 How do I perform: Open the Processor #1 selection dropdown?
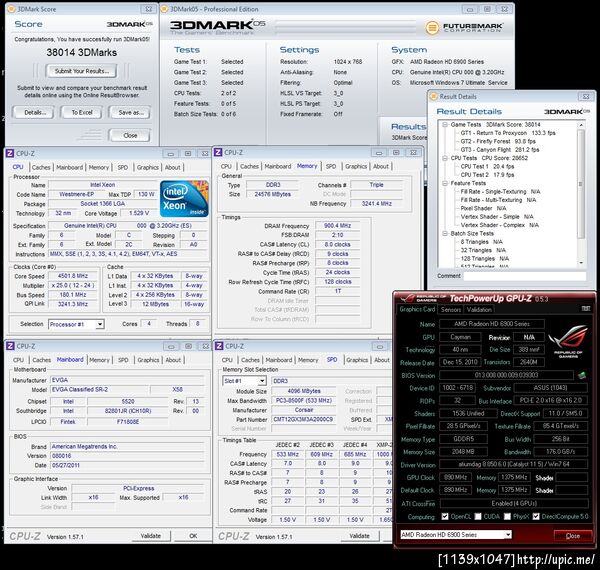(x=99, y=324)
